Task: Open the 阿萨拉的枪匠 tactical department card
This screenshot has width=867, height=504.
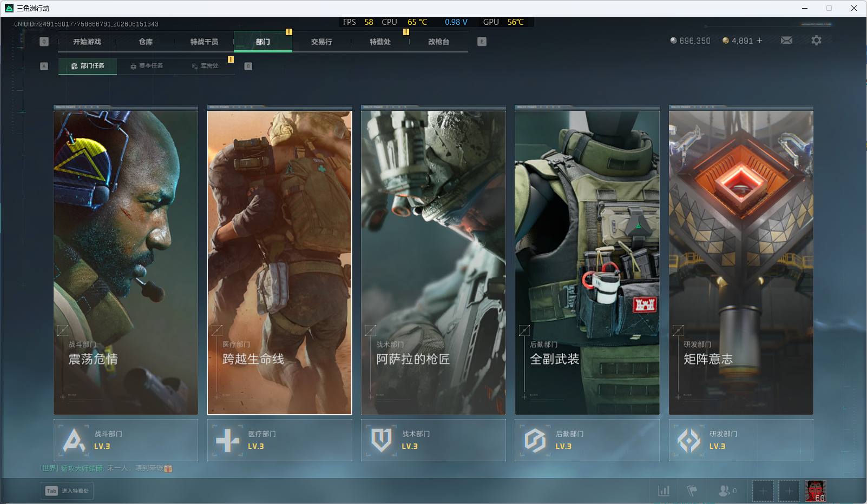Action: point(433,263)
